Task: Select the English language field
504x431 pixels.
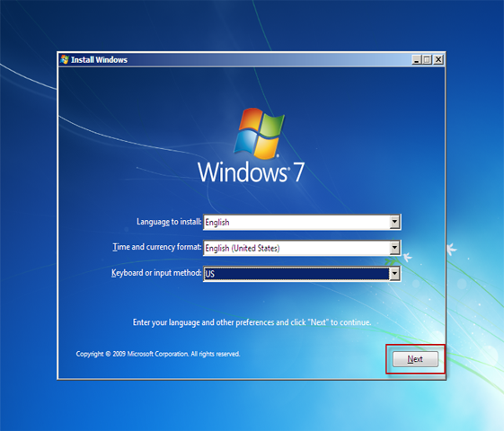Action: (302, 222)
